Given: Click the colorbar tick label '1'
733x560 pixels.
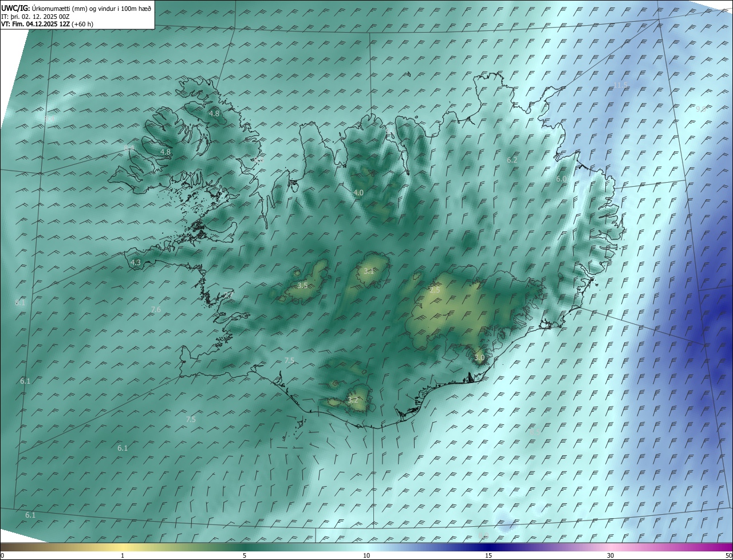Looking at the screenshot, I should coord(123,555).
